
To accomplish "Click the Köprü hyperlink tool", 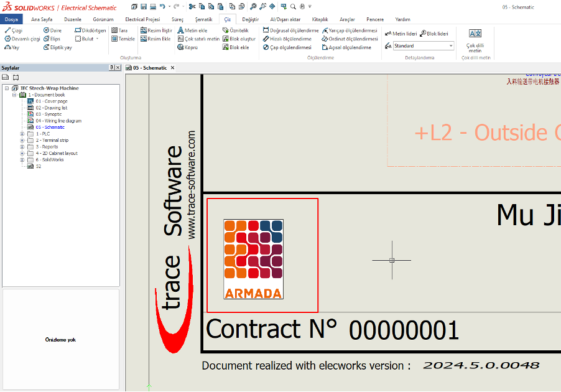I will coord(187,47).
